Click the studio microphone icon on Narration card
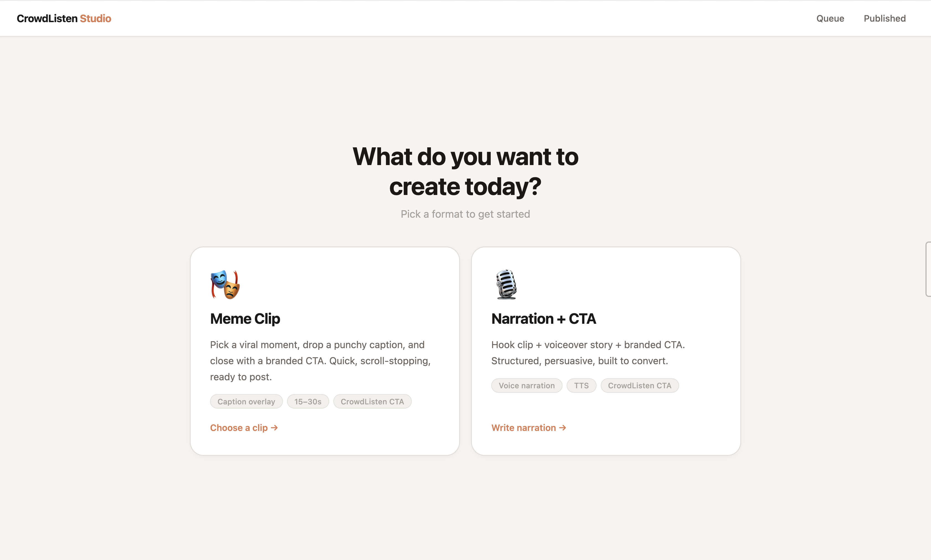 click(x=506, y=284)
